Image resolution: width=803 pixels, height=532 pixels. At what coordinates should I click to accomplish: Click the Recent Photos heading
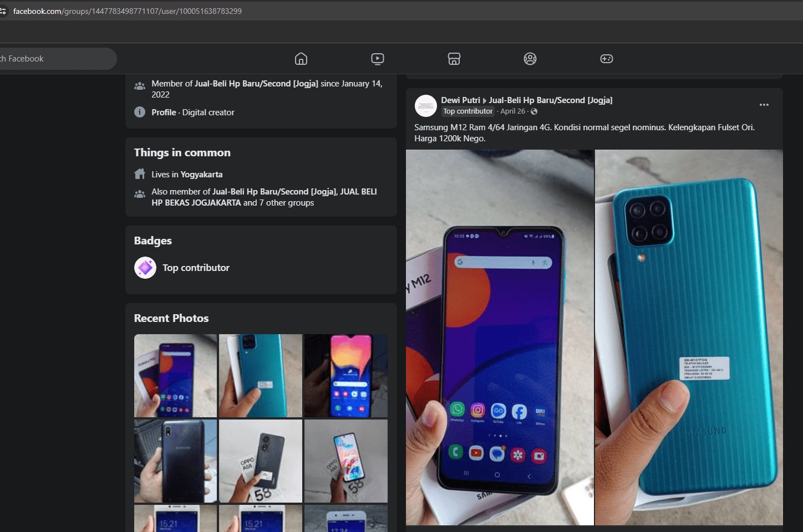[x=171, y=318]
